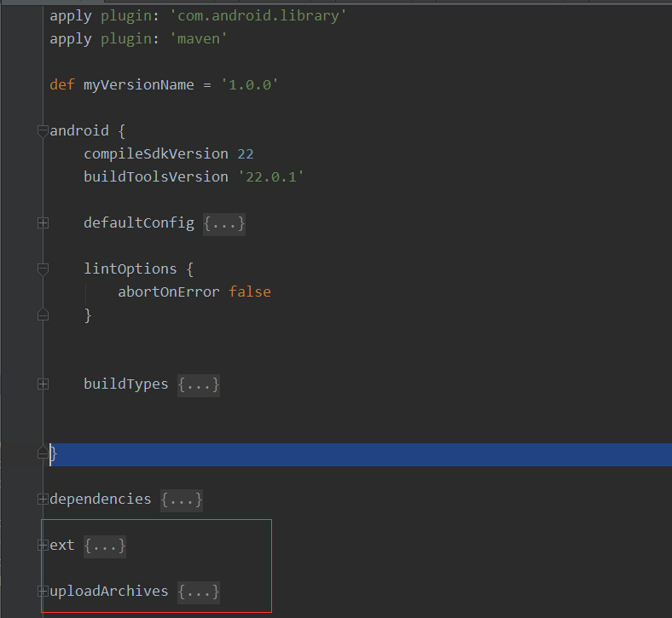672x618 pixels.
Task: Expand the ext block in gutter
Action: click(x=43, y=546)
